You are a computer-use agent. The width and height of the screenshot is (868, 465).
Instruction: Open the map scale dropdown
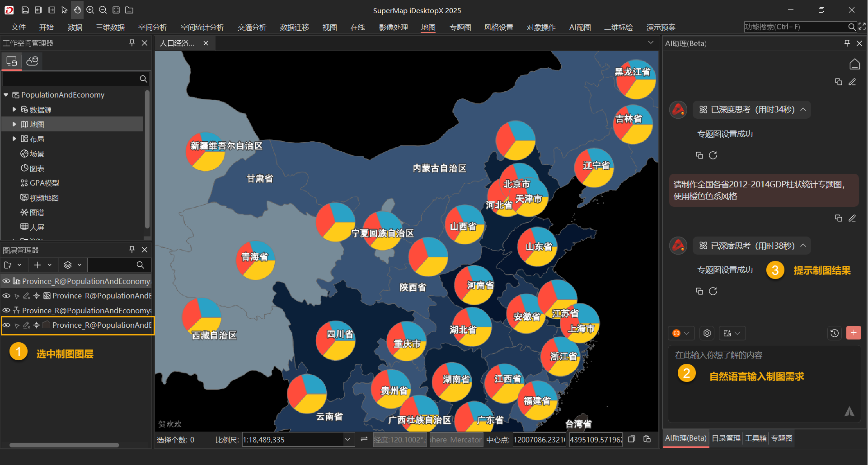coord(347,440)
